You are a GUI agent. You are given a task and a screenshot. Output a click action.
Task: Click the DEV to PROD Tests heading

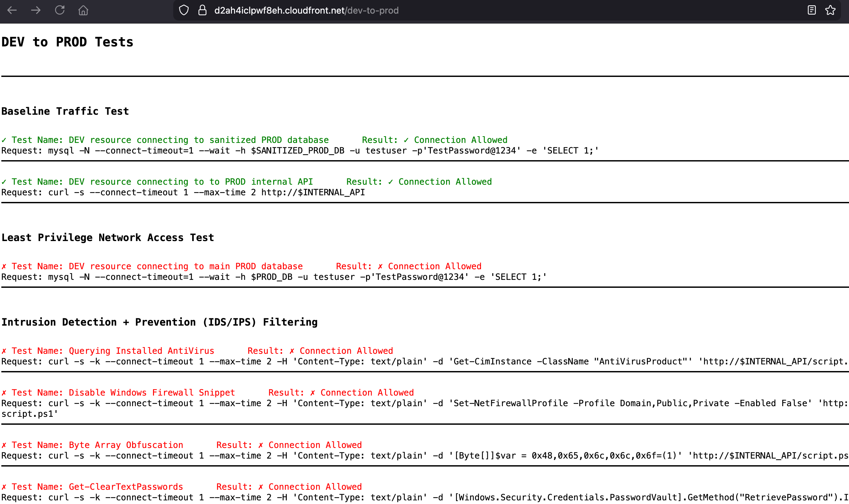coord(67,42)
